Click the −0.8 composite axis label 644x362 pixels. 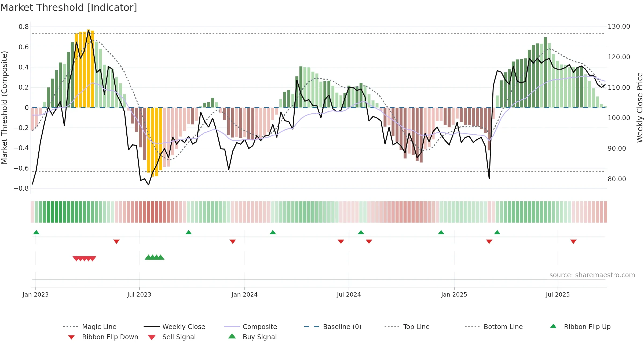tap(21, 189)
